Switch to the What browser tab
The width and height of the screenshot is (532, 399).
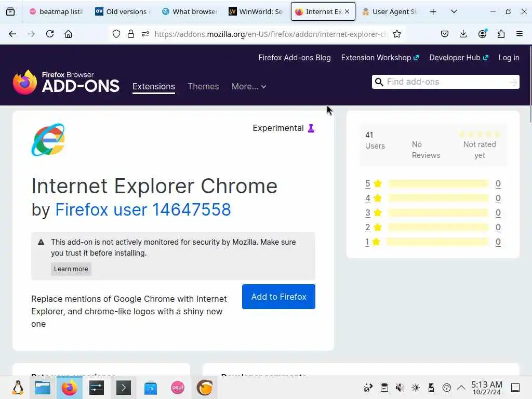(x=189, y=11)
